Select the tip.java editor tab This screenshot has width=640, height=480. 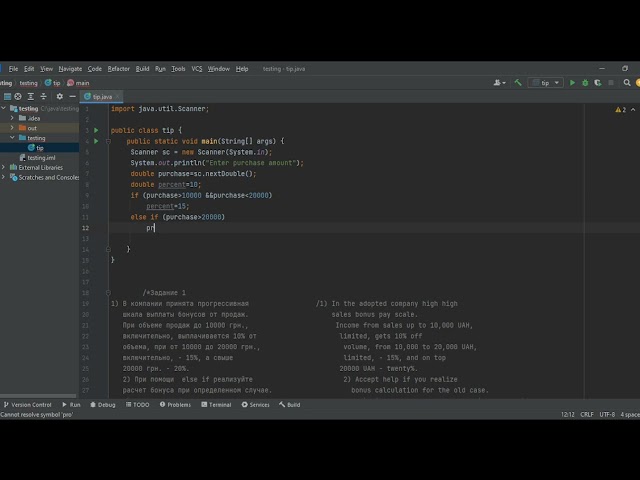tap(102, 97)
